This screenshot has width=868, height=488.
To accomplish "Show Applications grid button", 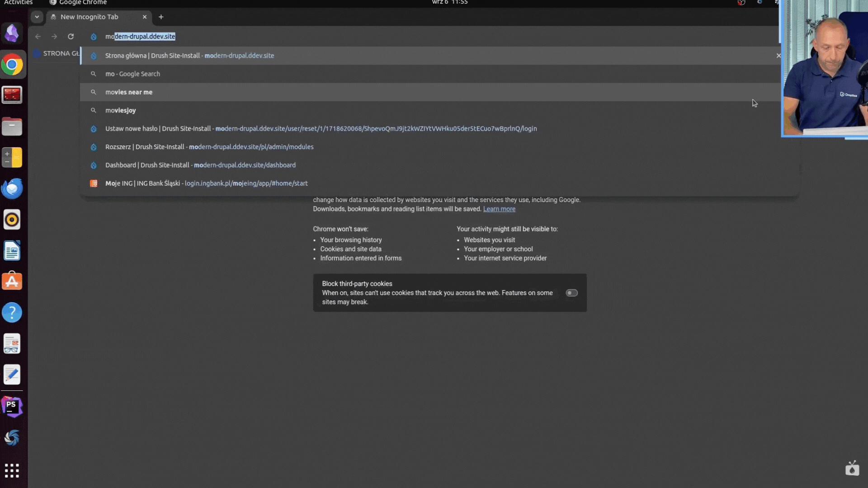I will pyautogui.click(x=12, y=470).
